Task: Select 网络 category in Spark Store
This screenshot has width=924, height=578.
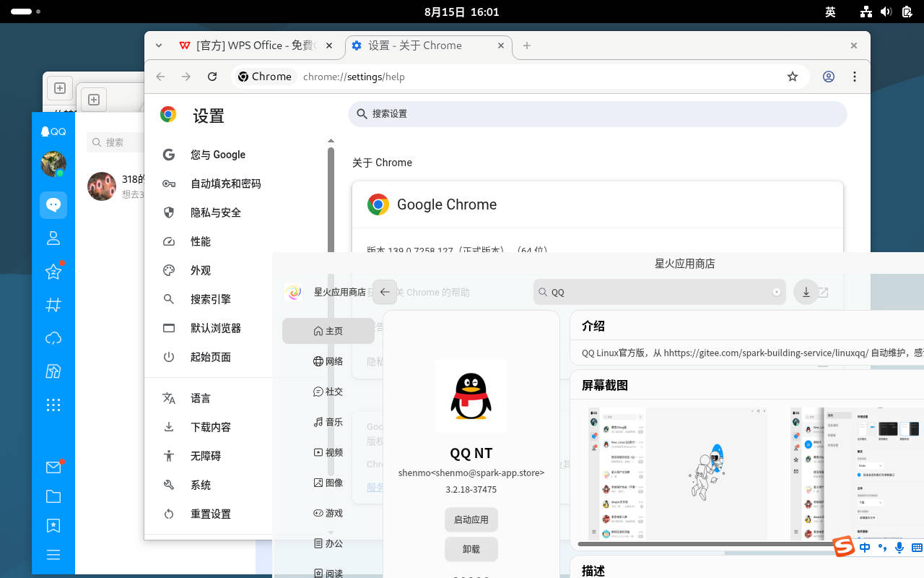Action: click(x=328, y=361)
